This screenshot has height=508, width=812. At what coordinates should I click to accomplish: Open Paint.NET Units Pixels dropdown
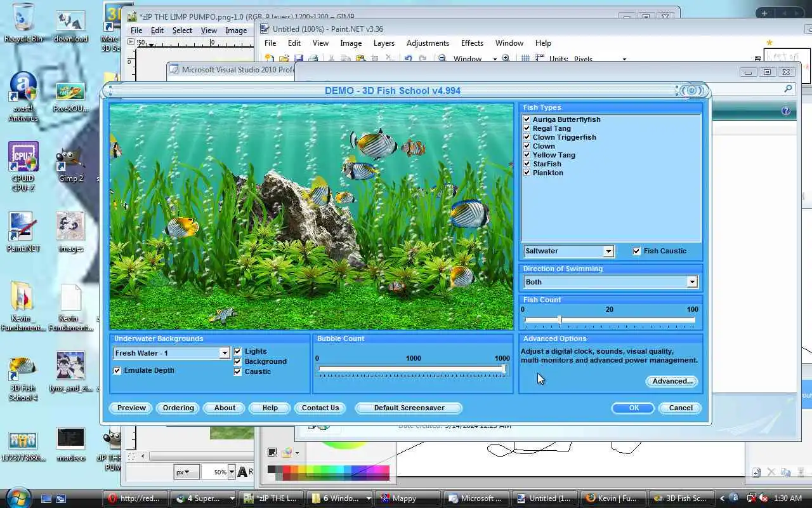click(x=624, y=59)
